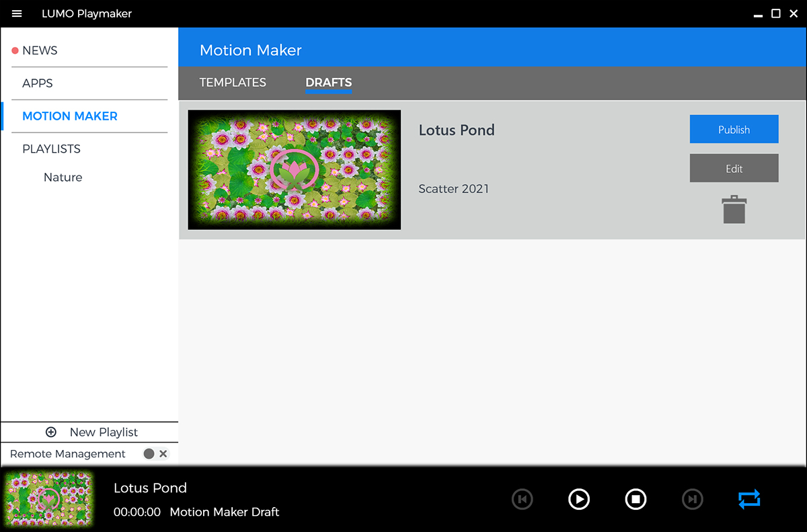Open Playlists in the sidebar
The width and height of the screenshot is (807, 532).
(51, 149)
